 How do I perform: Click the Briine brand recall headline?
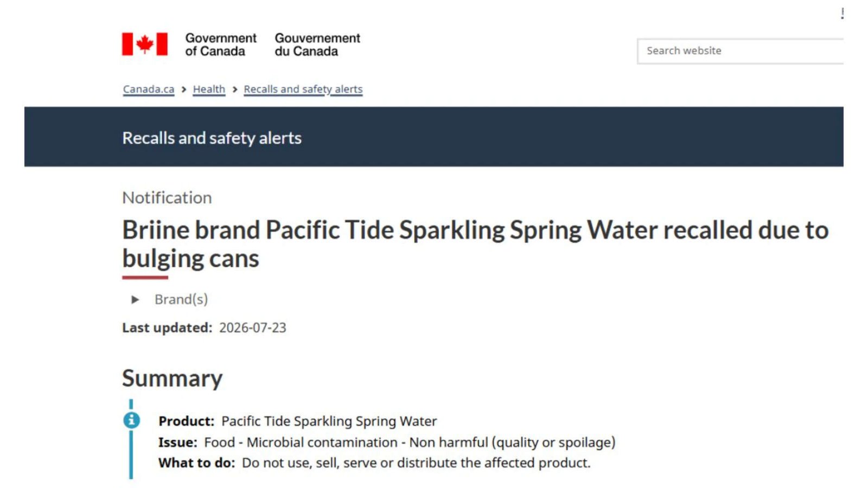475,244
